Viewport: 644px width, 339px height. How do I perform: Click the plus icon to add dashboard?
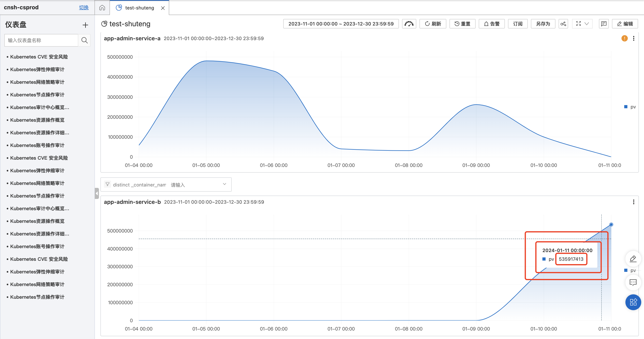coord(85,25)
